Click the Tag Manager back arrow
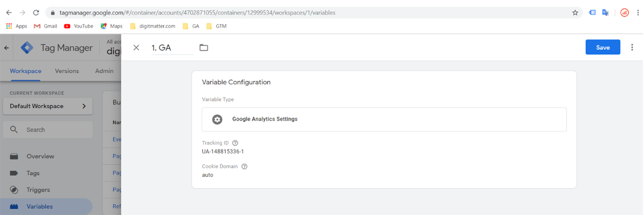Screen dimensions: 644x215 click(6, 48)
